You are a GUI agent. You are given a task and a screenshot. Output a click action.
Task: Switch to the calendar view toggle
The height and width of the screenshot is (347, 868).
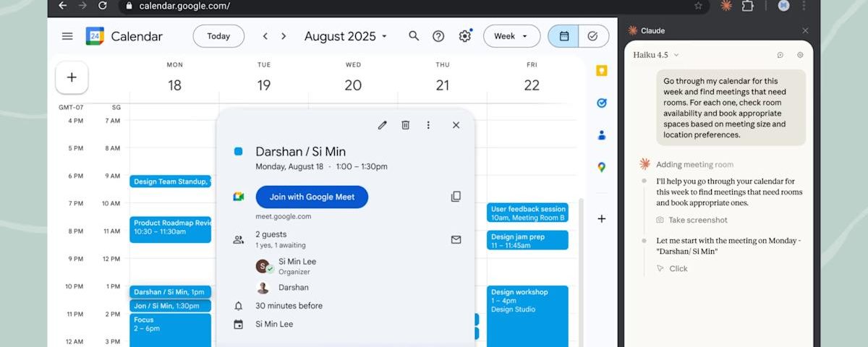pos(563,36)
